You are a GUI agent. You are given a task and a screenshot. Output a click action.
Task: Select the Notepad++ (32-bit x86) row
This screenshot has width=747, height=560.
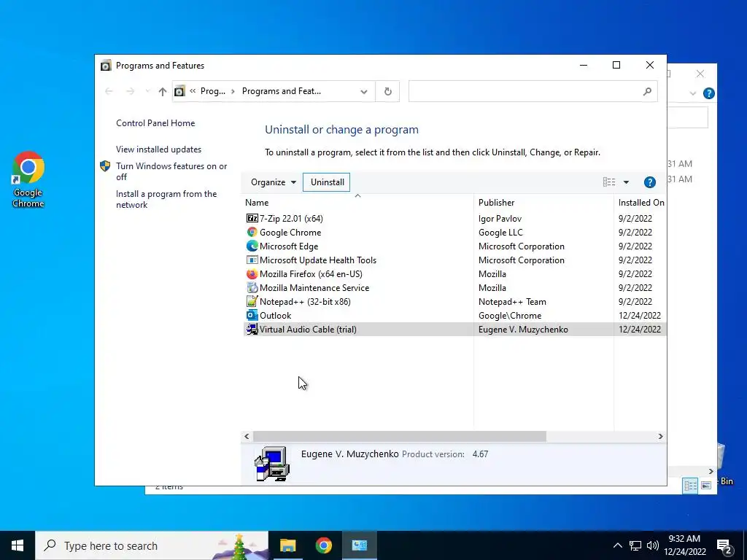tap(454, 301)
